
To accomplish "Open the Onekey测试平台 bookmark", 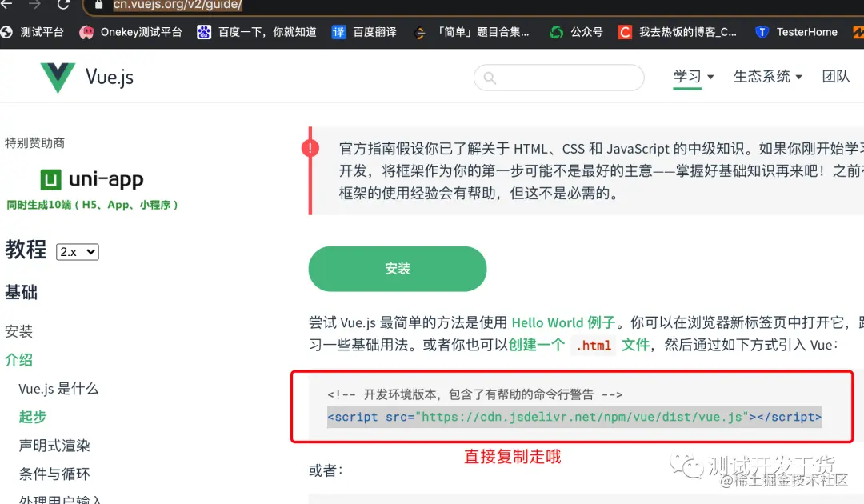I will (x=136, y=32).
